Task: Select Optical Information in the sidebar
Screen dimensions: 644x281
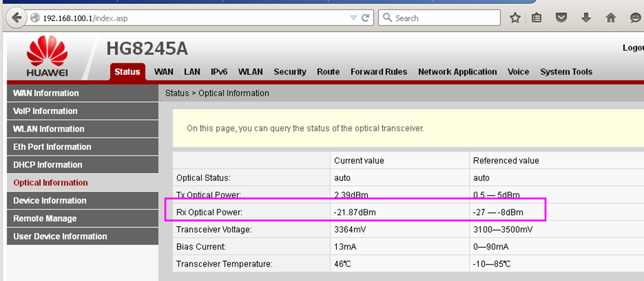Action: (82, 182)
